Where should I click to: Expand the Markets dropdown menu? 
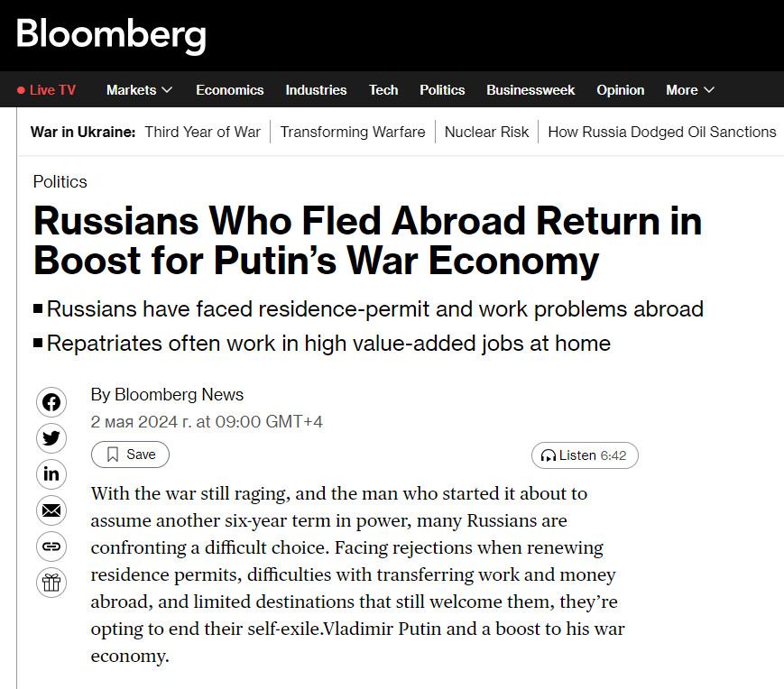[x=139, y=90]
